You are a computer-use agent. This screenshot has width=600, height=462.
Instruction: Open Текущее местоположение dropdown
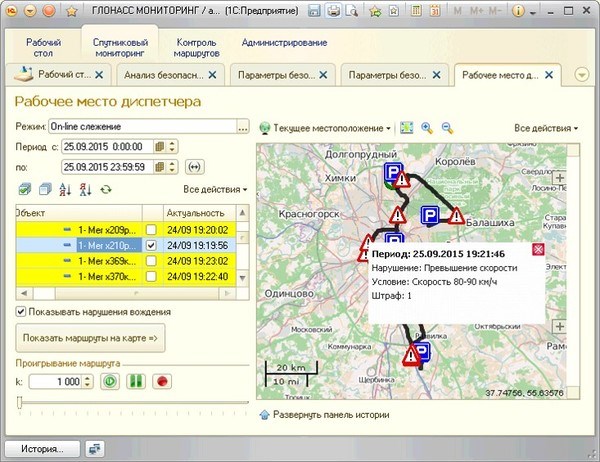325,128
